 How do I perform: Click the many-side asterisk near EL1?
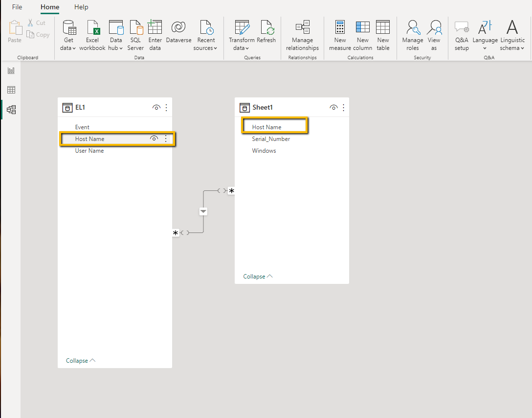pyautogui.click(x=176, y=233)
